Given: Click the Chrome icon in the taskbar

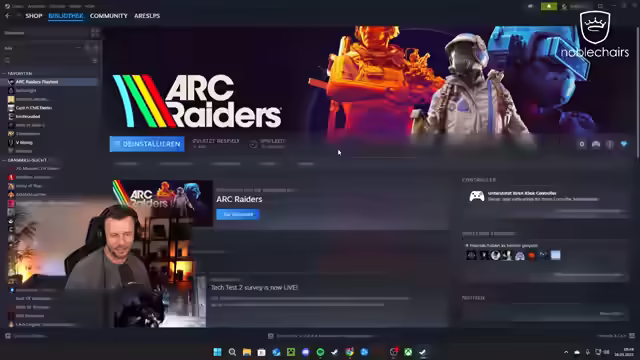Looking at the screenshot, I should (x=350, y=352).
